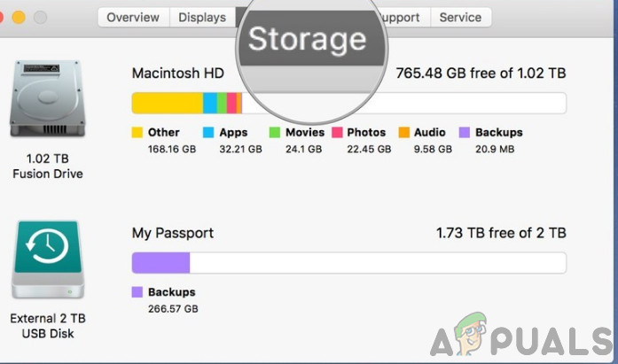Open the Displays tab
The width and height of the screenshot is (618, 364).
[202, 18]
